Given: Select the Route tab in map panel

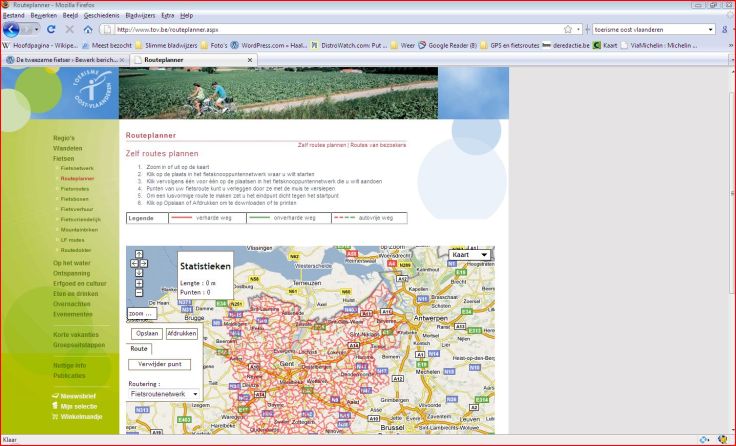Looking at the screenshot, I should coord(139,348).
